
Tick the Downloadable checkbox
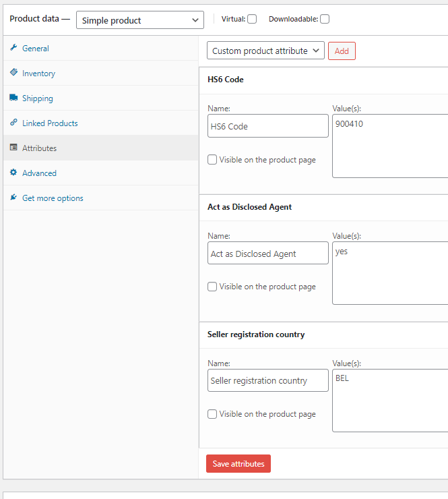pyautogui.click(x=325, y=19)
